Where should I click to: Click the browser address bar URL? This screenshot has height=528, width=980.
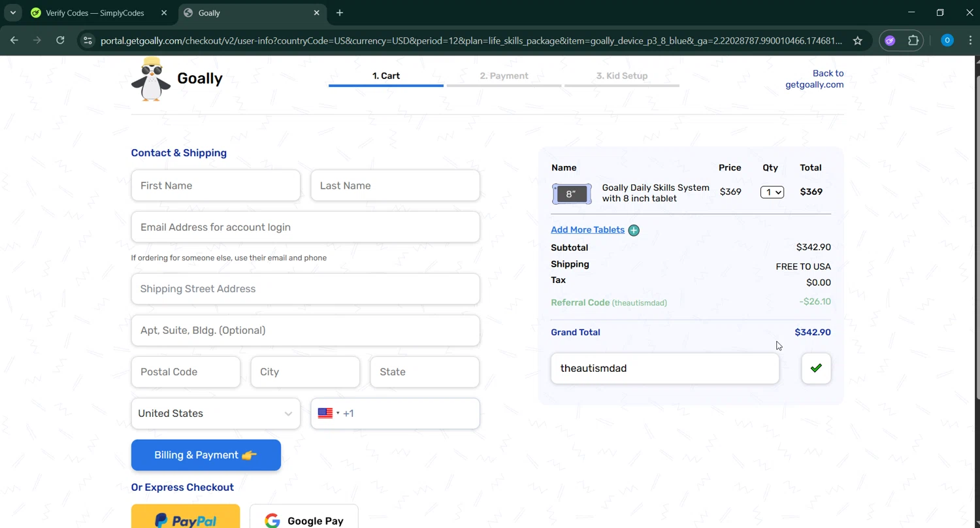pyautogui.click(x=470, y=41)
